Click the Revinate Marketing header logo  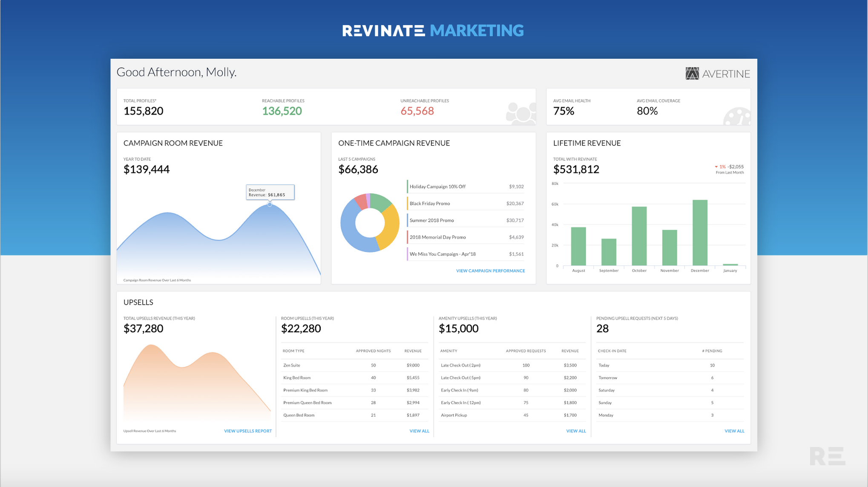point(433,31)
